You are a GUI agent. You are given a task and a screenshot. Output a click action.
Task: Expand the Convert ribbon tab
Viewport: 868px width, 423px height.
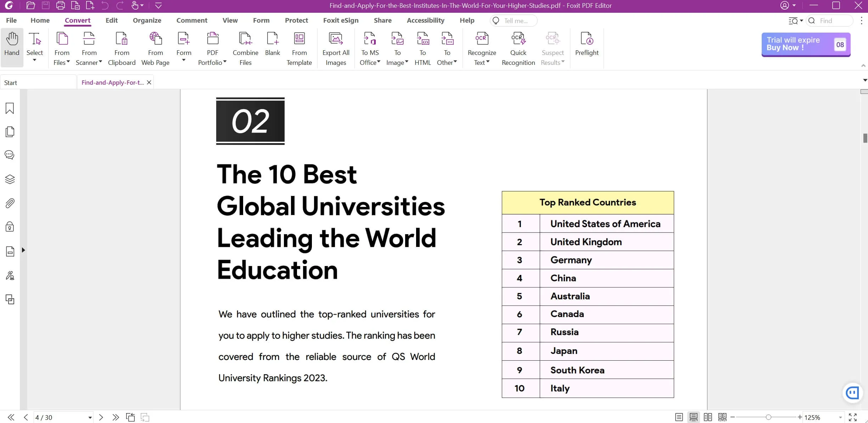(77, 21)
